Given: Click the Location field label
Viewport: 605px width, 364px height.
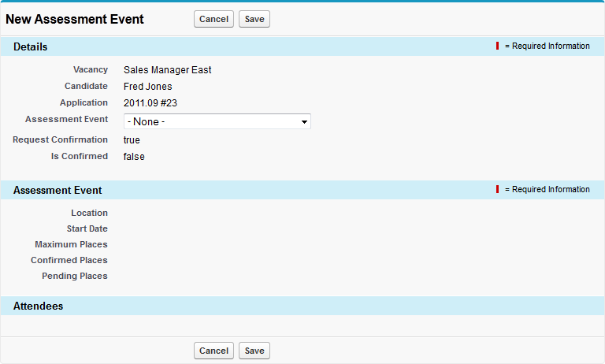Looking at the screenshot, I should (x=89, y=213).
